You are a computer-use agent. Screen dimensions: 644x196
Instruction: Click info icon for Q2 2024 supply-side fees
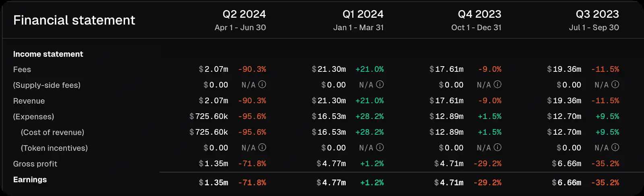262,85
